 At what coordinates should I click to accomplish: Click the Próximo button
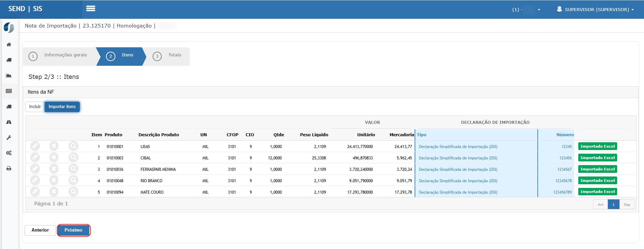(73, 230)
